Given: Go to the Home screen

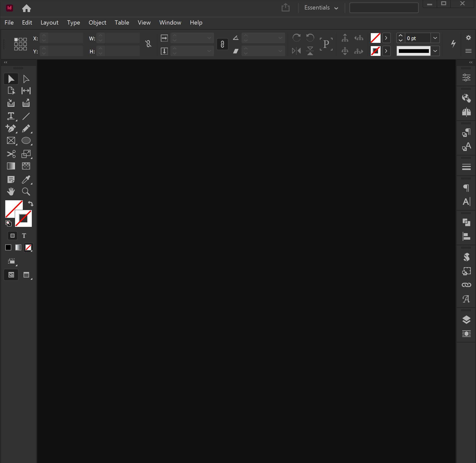Looking at the screenshot, I should point(26,8).
